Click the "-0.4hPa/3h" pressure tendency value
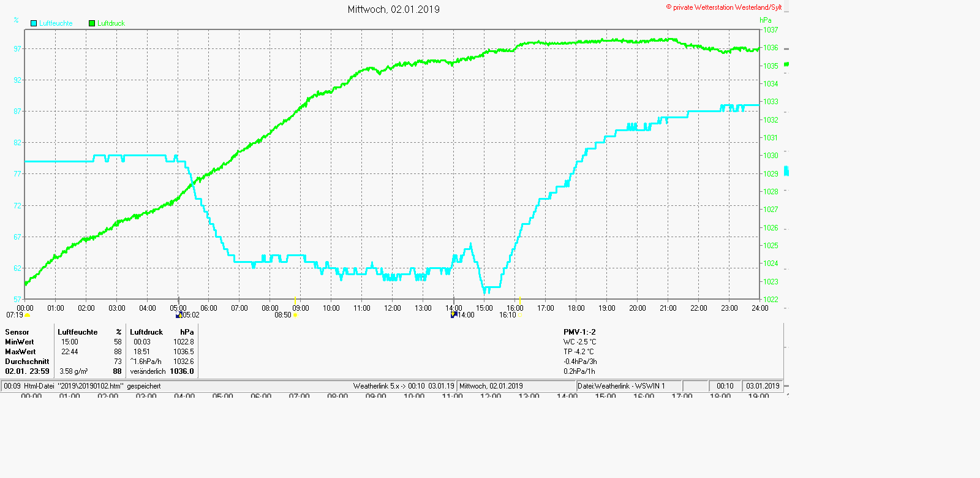 tap(580, 362)
